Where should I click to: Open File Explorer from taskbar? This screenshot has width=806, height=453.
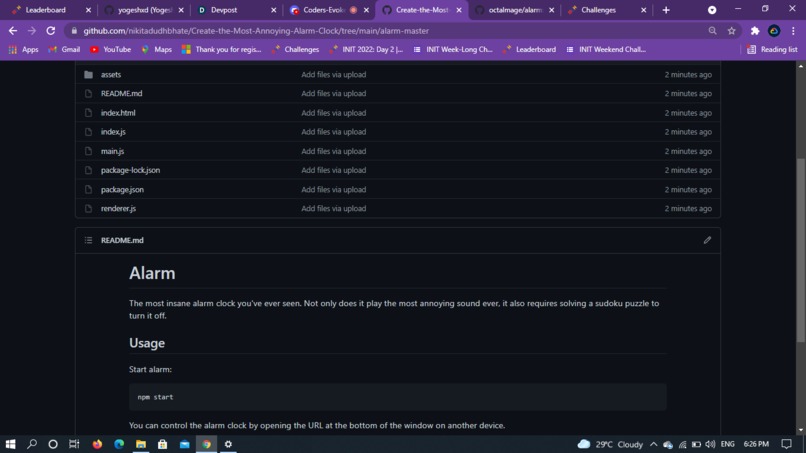point(141,444)
